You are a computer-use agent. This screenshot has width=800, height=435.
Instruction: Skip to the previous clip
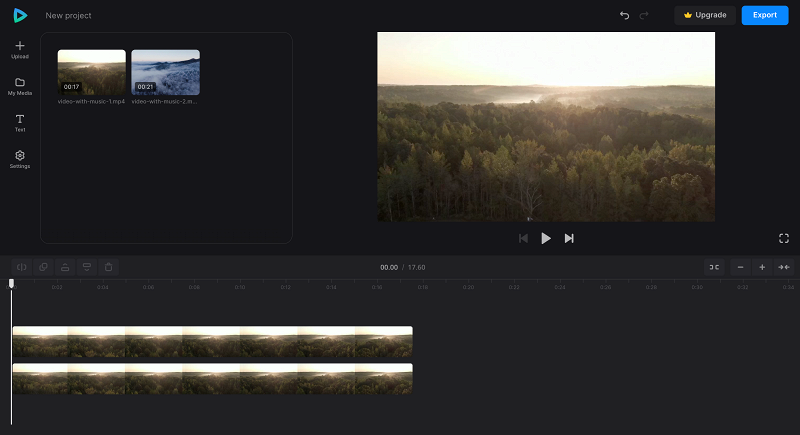(523, 238)
